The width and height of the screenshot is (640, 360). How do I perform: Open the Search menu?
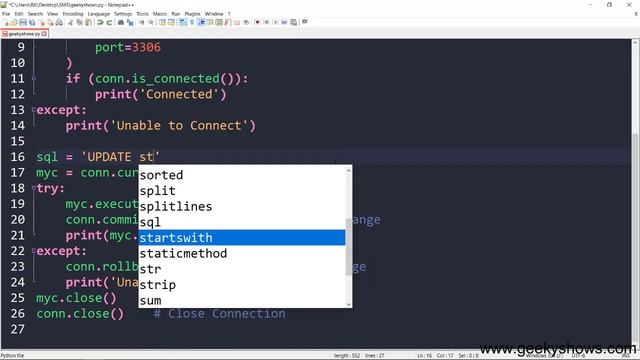[x=36, y=14]
